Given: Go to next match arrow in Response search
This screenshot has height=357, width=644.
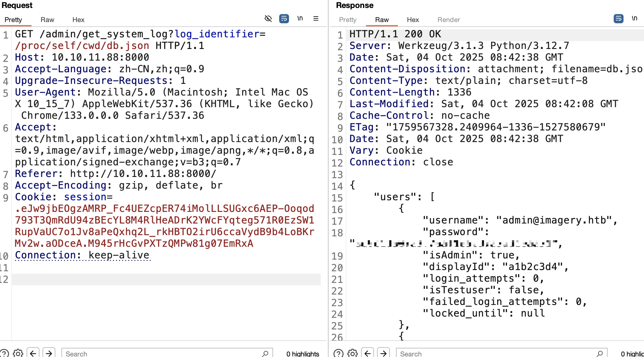Looking at the screenshot, I should point(383,353).
